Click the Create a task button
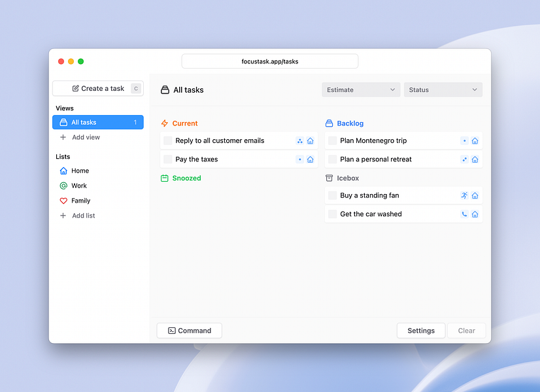Viewport: 540px width, 392px height. (x=98, y=88)
